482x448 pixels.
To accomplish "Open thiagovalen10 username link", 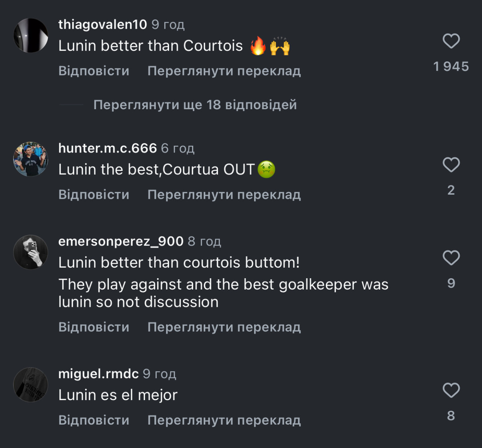I will 102,24.
